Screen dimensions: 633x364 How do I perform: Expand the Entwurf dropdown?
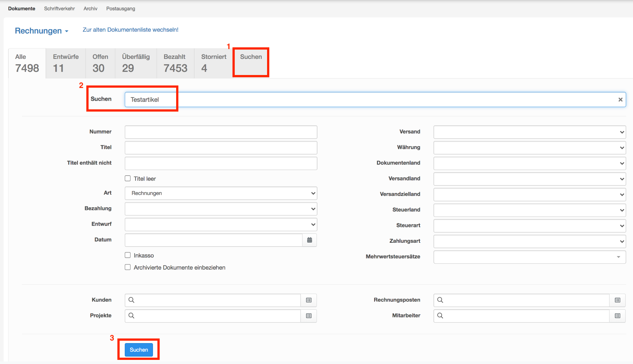point(221,224)
